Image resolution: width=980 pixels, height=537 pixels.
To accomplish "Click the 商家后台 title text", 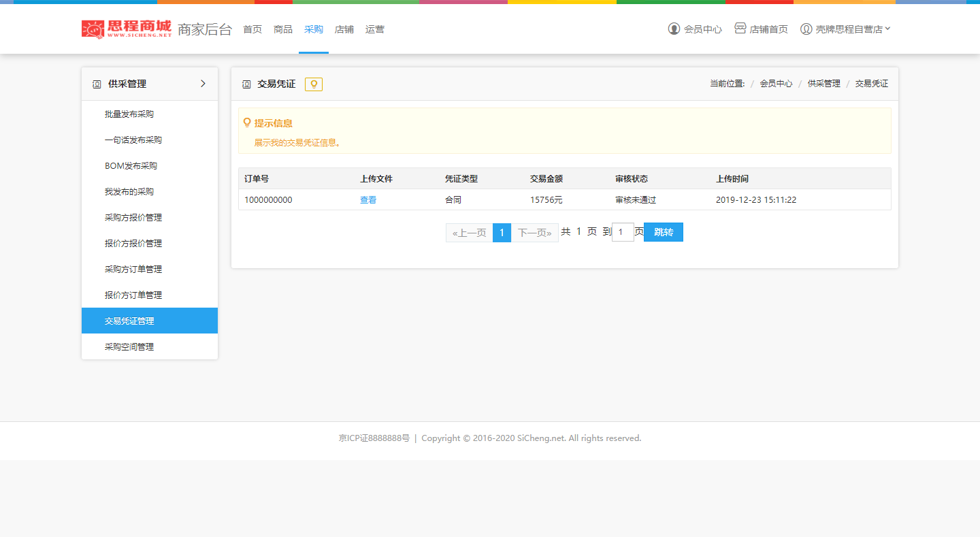I will tap(205, 29).
